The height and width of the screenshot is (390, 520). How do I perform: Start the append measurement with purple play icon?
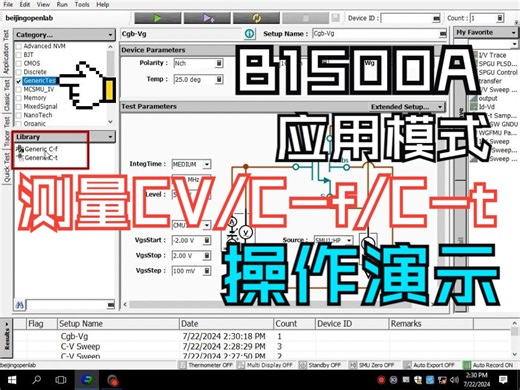point(207,18)
